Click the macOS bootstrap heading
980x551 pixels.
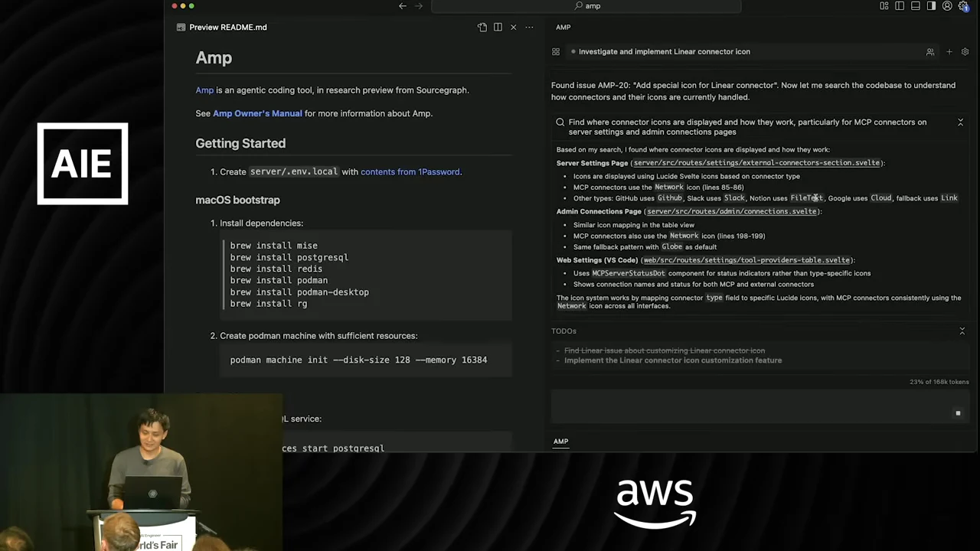point(237,201)
